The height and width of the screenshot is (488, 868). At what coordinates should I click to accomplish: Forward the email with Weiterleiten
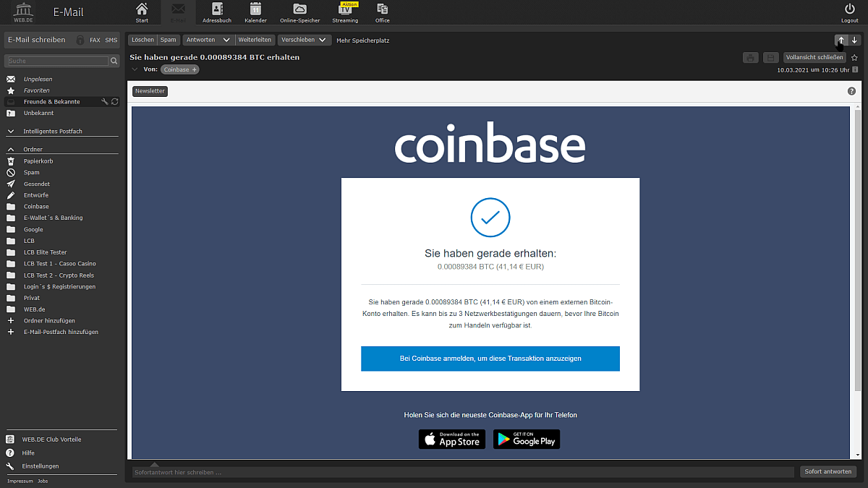tap(255, 40)
